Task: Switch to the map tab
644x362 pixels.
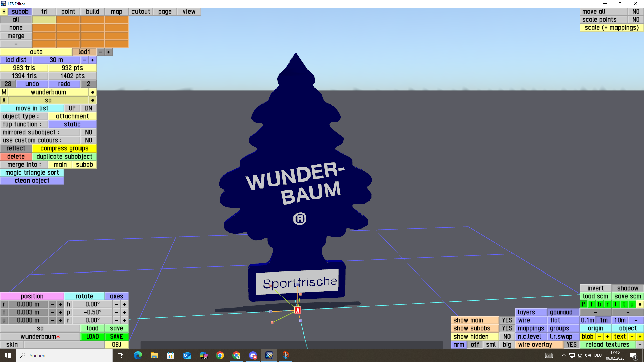Action: click(116, 12)
